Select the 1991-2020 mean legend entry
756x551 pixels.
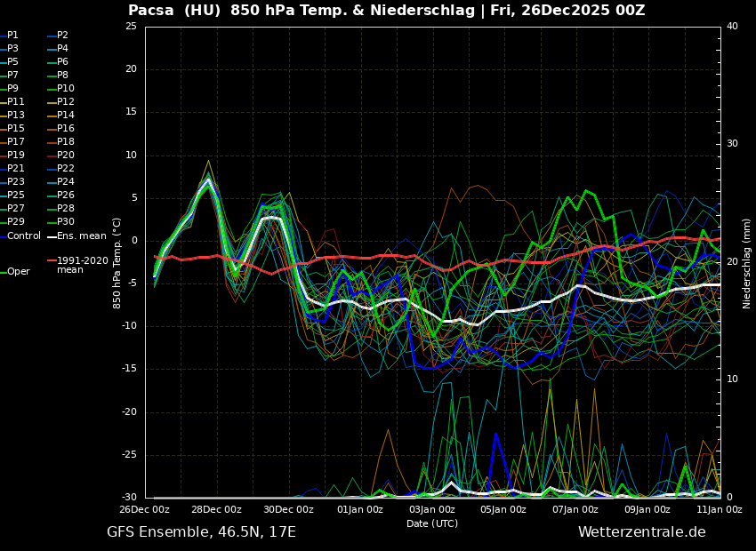pyautogui.click(x=82, y=265)
